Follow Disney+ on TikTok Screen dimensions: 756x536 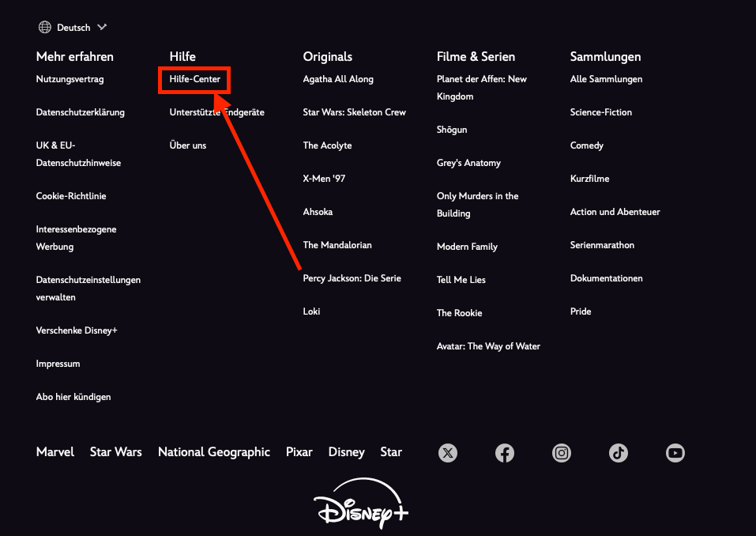pyautogui.click(x=618, y=452)
